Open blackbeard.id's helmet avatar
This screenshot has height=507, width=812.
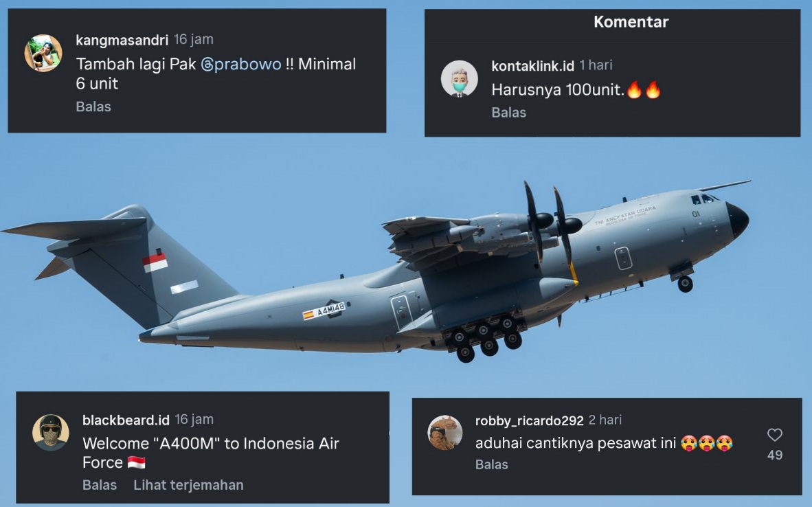[51, 432]
